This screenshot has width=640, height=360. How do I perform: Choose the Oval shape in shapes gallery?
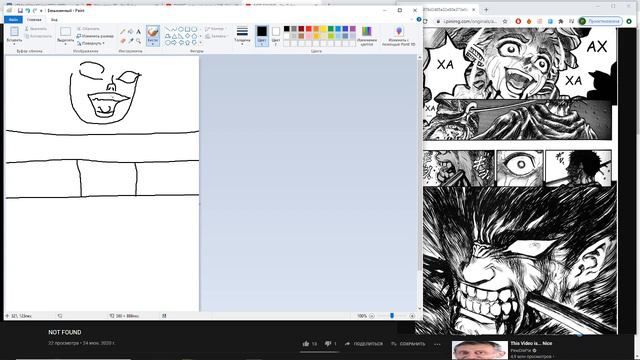[x=181, y=29]
